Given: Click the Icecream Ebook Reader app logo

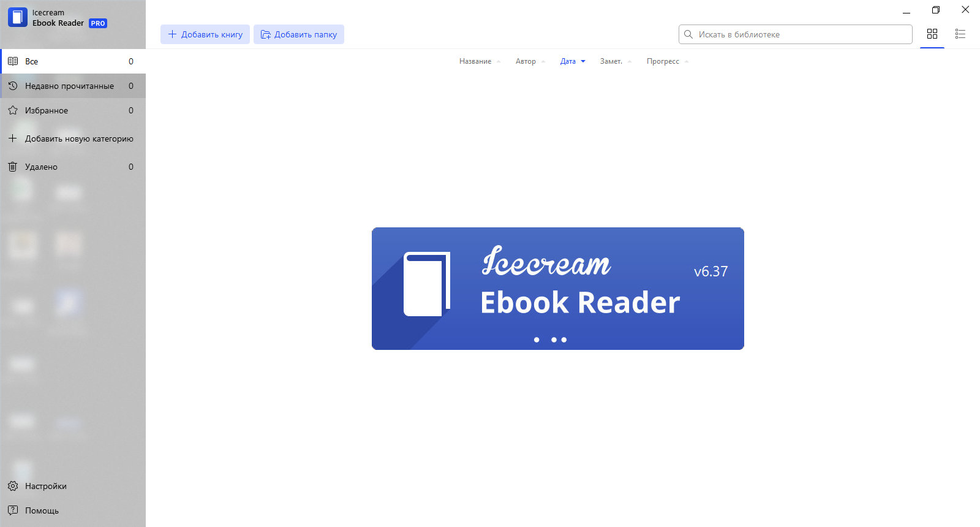Looking at the screenshot, I should tap(18, 17).
